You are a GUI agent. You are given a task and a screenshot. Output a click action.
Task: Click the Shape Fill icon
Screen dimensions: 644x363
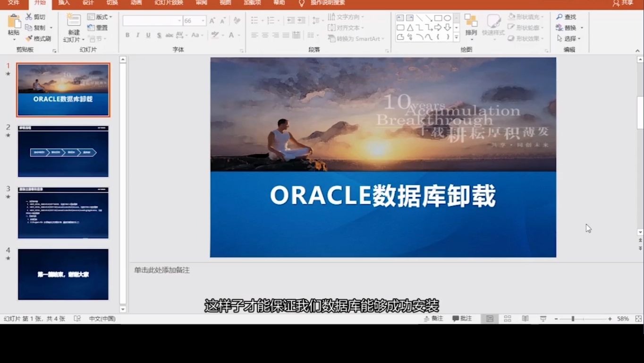[x=512, y=16]
